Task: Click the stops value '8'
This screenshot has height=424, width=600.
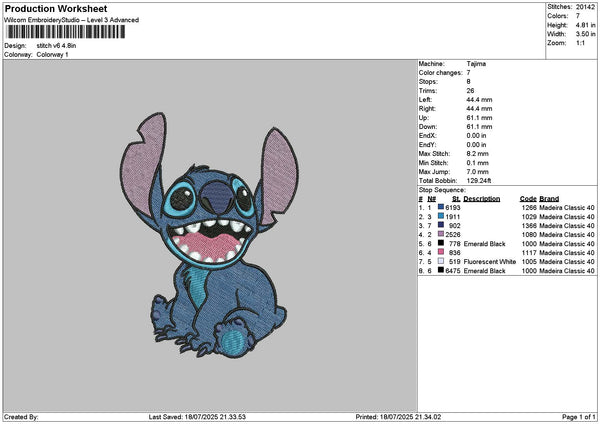Action: click(x=469, y=82)
